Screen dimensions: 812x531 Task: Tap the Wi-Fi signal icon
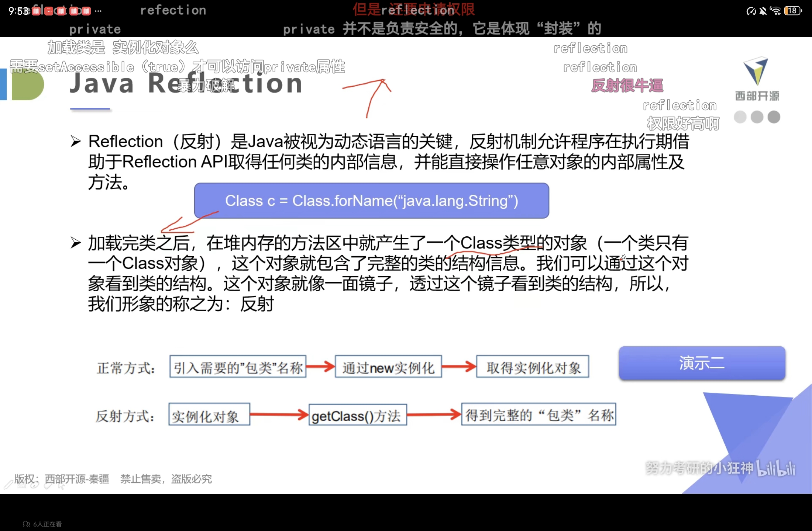tap(775, 11)
